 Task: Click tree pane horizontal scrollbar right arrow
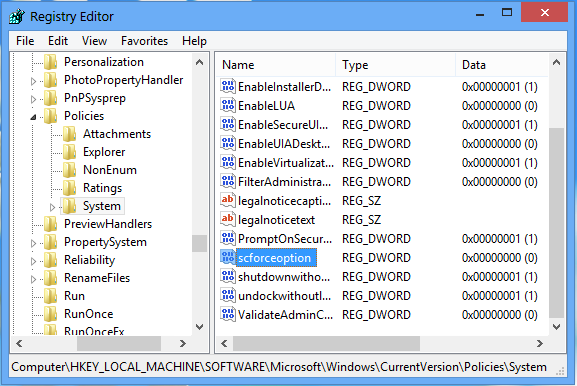pos(183,344)
